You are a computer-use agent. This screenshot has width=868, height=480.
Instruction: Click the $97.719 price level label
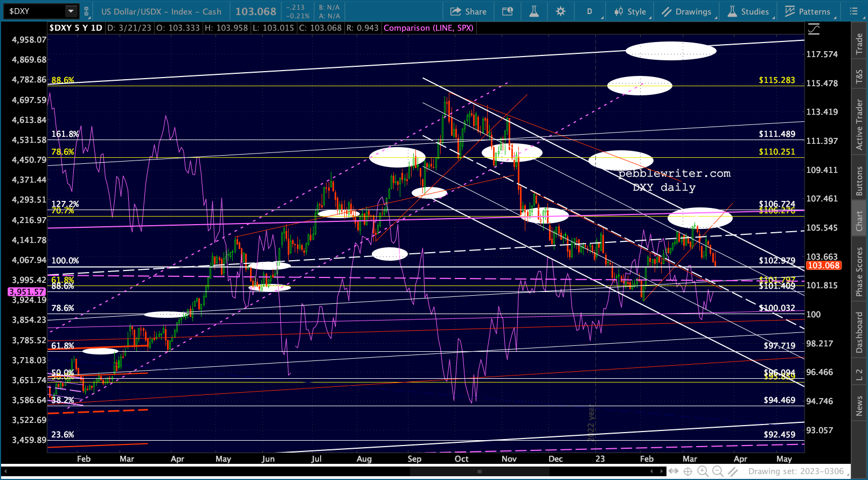click(779, 345)
